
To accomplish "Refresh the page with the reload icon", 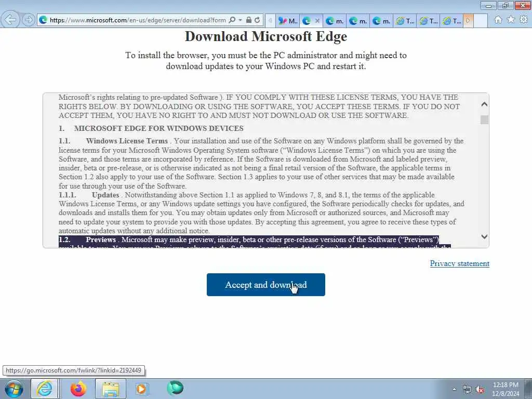I will click(x=257, y=20).
